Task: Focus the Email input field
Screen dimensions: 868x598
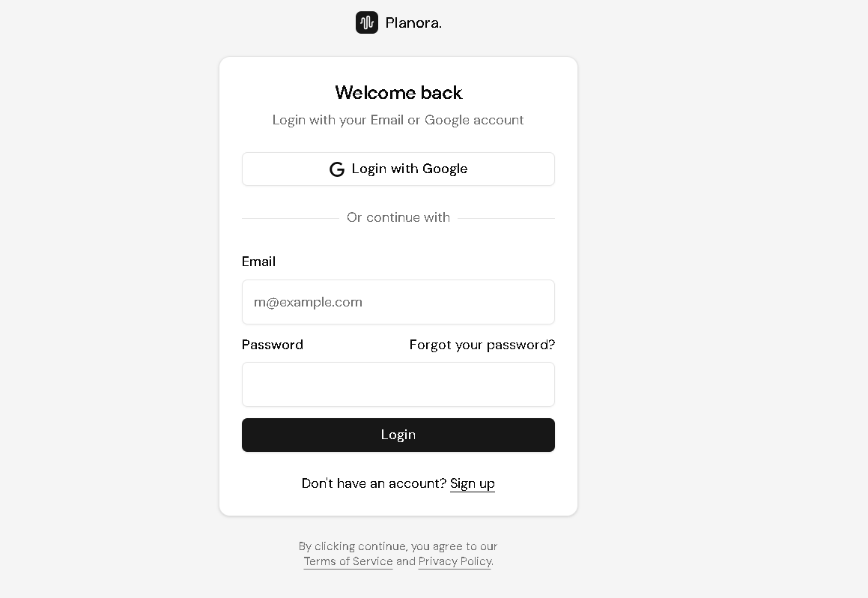Action: click(x=398, y=302)
